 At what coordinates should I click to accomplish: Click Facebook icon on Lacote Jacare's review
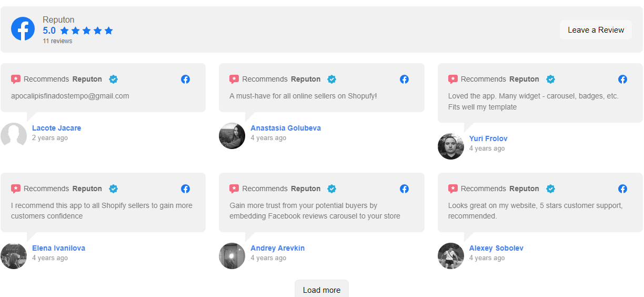click(185, 79)
